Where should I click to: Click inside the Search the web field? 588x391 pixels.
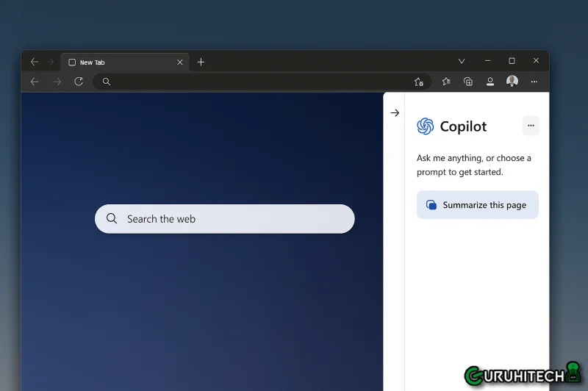235,219
